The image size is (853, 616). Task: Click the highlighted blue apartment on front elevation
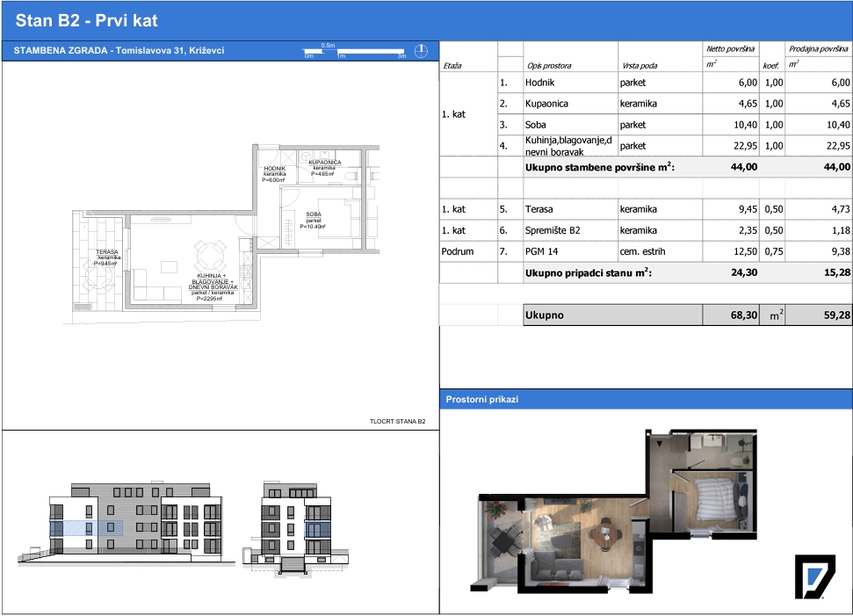86,528
